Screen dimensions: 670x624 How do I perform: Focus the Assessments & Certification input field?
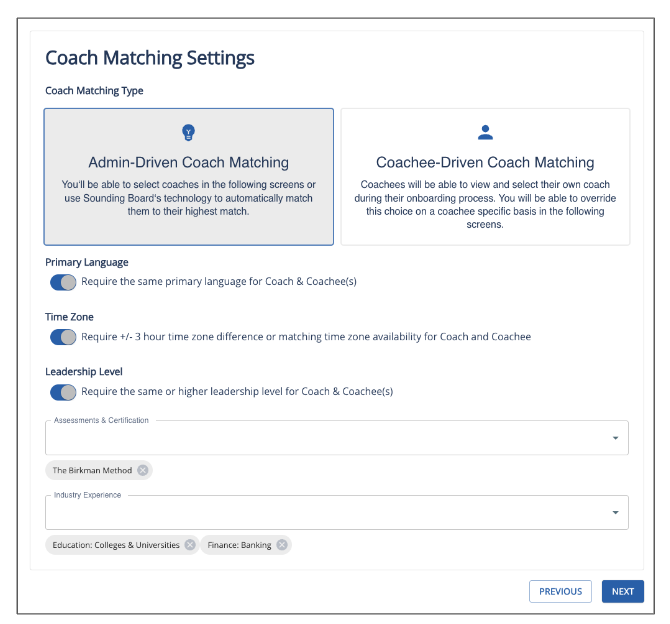tap(320, 439)
